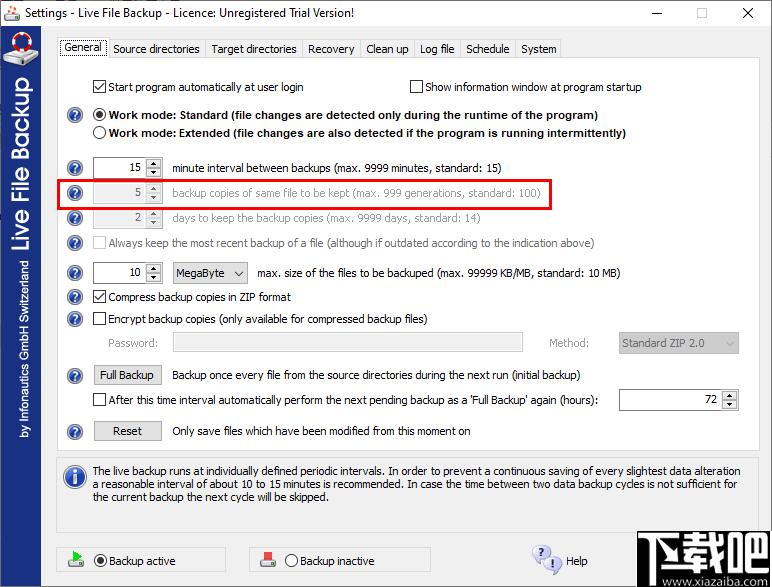Click the max file size input field
Screen dimensions: 772x587
120,273
